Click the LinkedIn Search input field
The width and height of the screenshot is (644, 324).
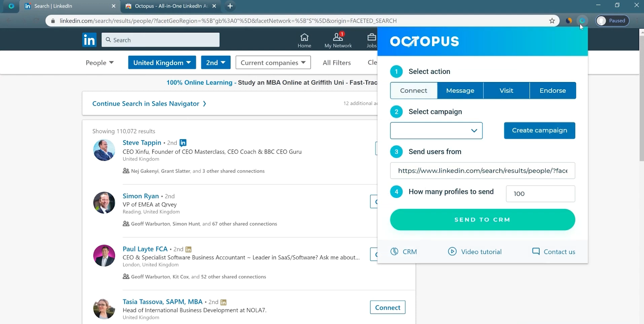coord(161,40)
